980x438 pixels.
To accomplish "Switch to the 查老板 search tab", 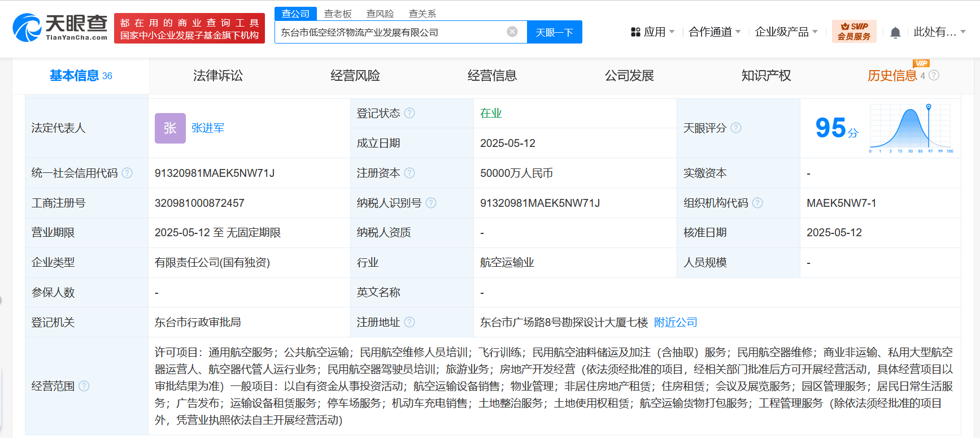I will pos(337,14).
